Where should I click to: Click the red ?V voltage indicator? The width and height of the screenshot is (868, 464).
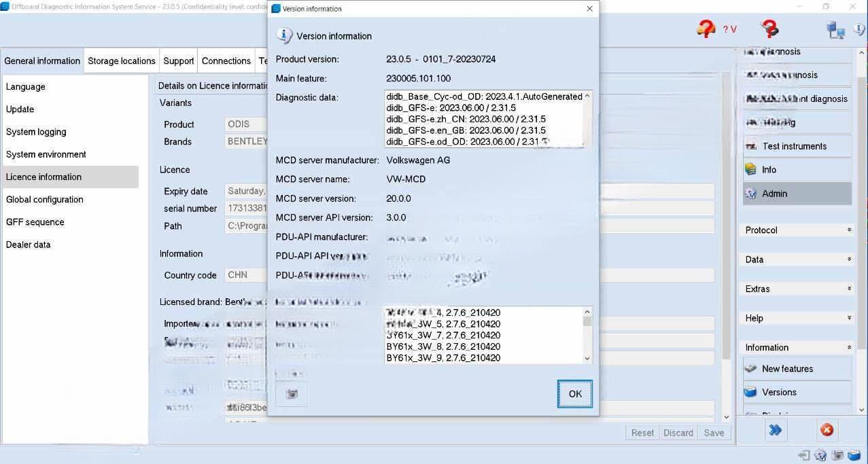729,29
